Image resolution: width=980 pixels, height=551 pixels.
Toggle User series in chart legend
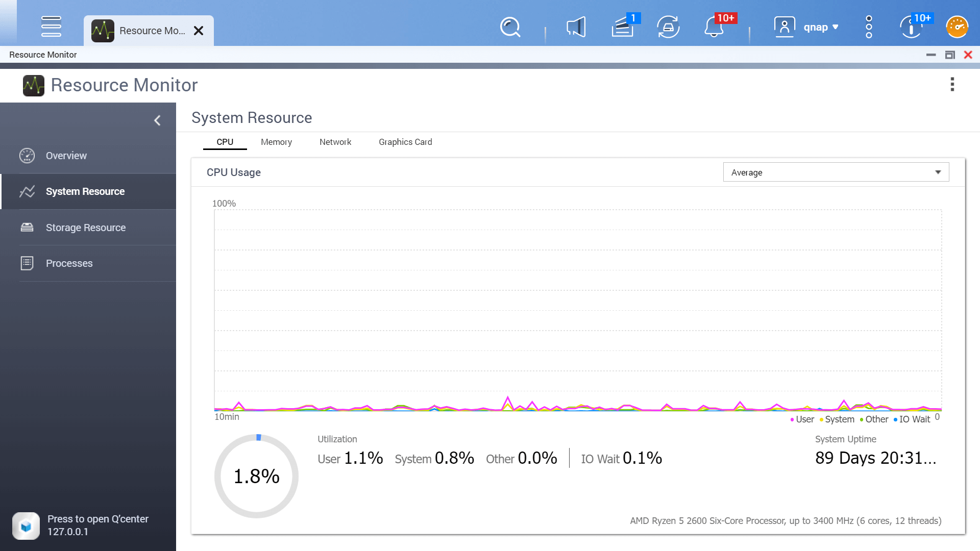point(804,419)
